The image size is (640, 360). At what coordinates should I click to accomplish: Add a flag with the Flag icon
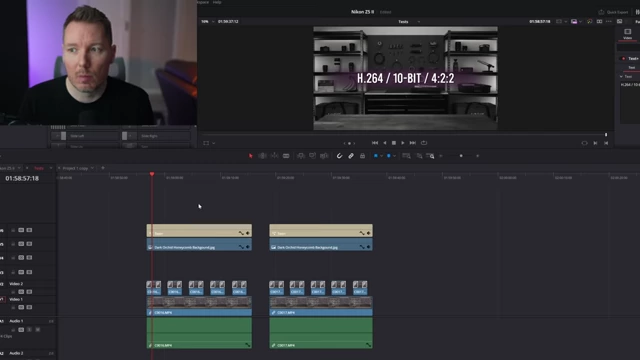point(376,156)
